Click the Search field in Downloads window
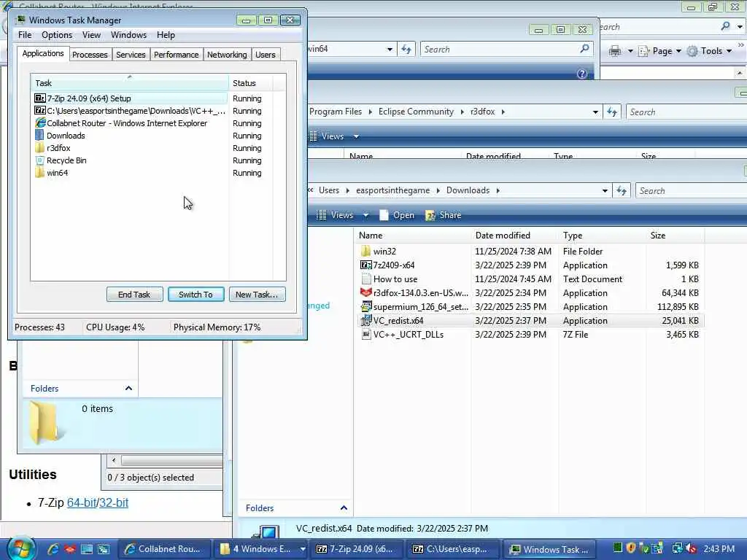Viewport: 747px width, 560px height. coord(692,190)
